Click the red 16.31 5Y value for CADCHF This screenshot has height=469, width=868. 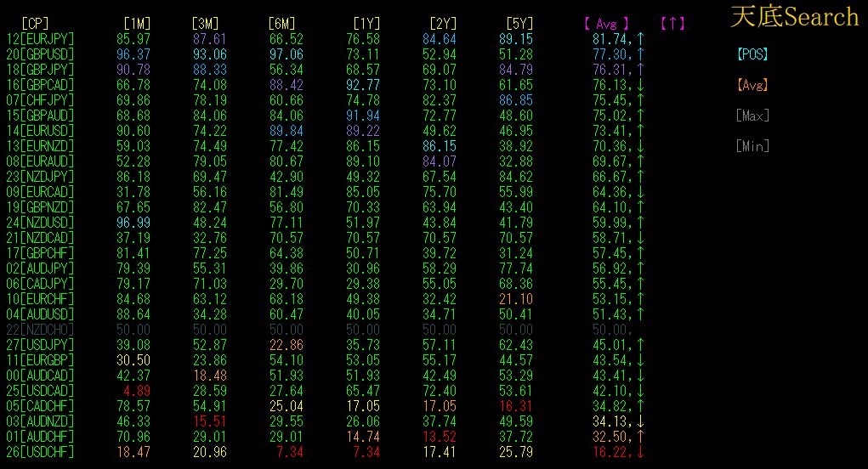(516, 406)
